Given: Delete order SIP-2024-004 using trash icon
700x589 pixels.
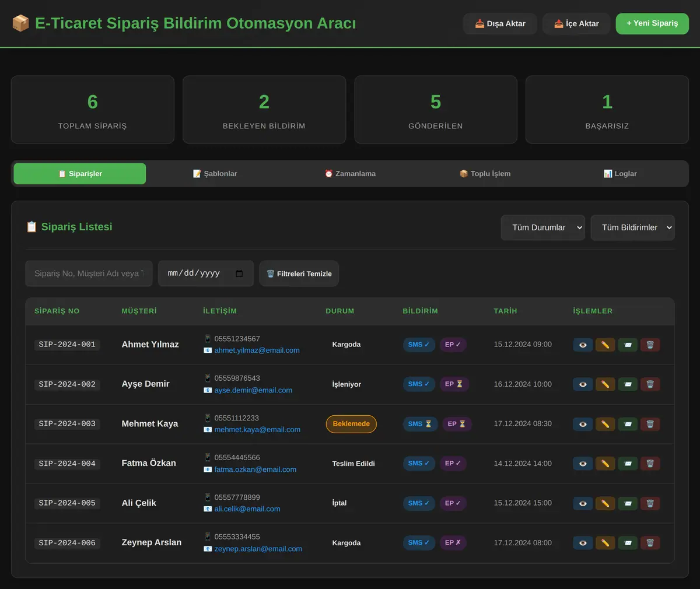Looking at the screenshot, I should 650,464.
